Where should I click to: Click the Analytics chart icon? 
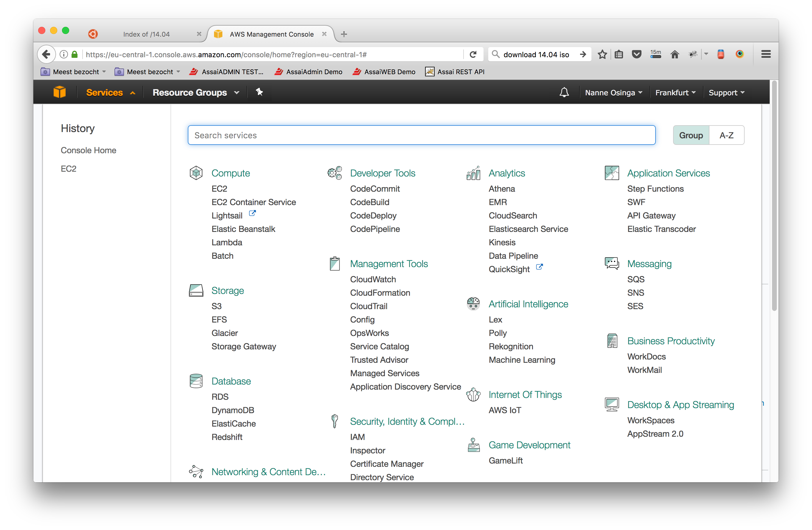point(473,173)
